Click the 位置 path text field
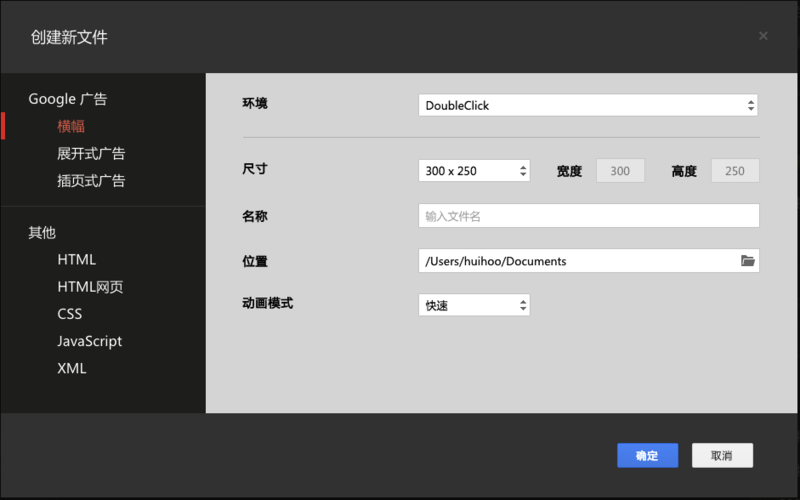Viewport: 800px width, 500px height. pyautogui.click(x=575, y=261)
